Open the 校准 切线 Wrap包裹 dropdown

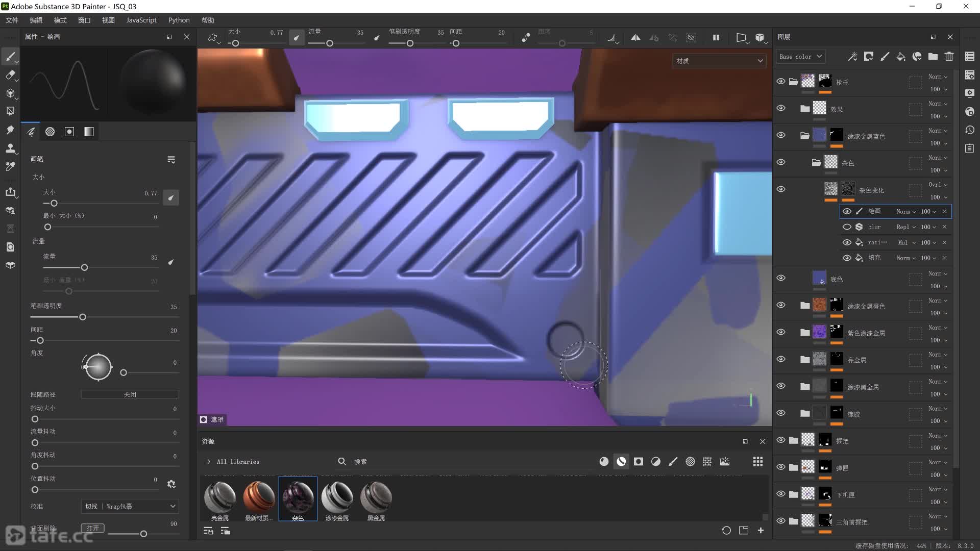tap(130, 506)
